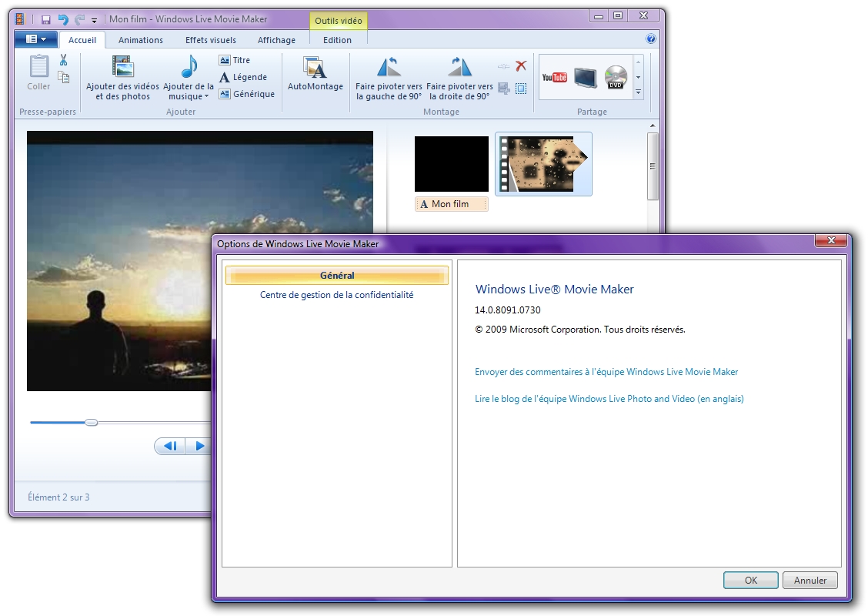This screenshot has width=868, height=616.
Task: Choose the high-definition display share icon
Action: pos(585,77)
